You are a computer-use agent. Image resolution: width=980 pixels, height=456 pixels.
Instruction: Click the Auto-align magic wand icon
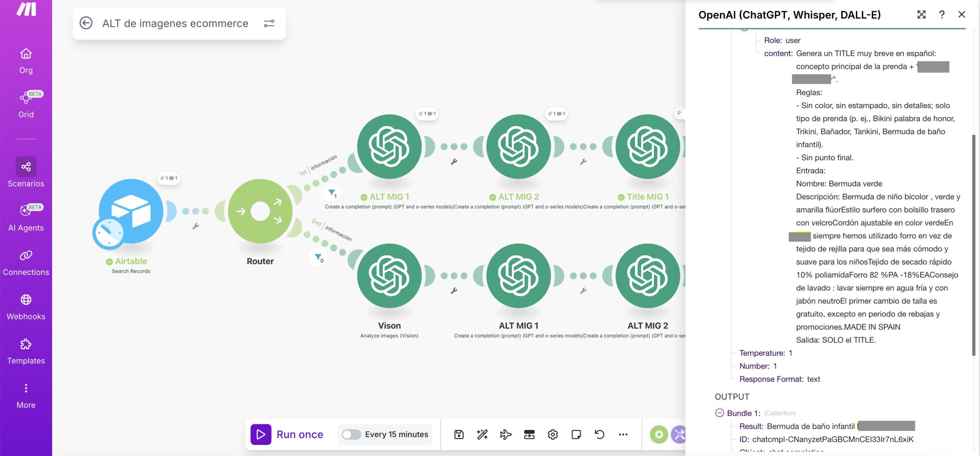pos(482,434)
